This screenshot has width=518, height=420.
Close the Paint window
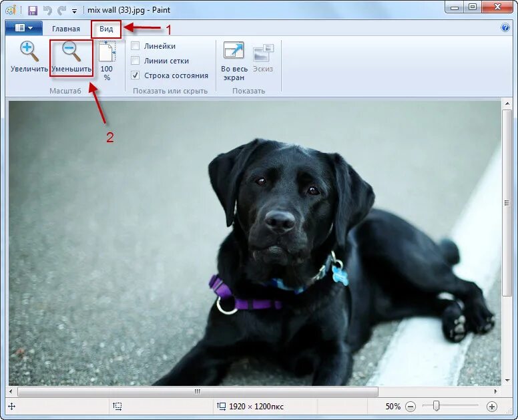[497, 7]
